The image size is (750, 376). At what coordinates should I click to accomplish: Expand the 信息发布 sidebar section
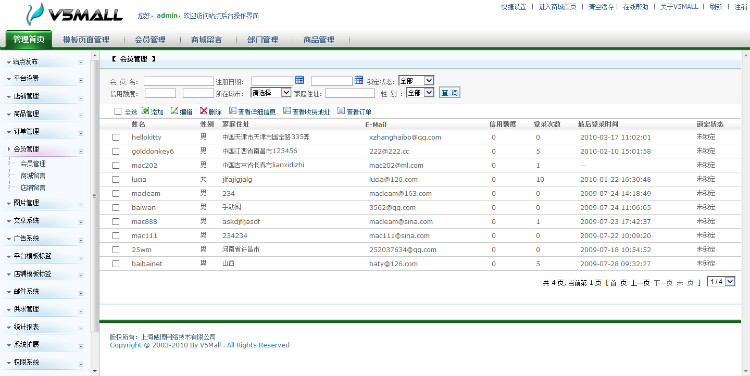point(25,62)
